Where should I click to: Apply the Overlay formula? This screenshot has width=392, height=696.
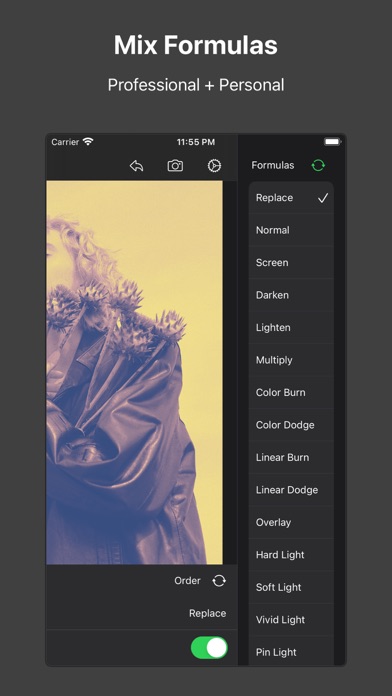click(x=291, y=522)
